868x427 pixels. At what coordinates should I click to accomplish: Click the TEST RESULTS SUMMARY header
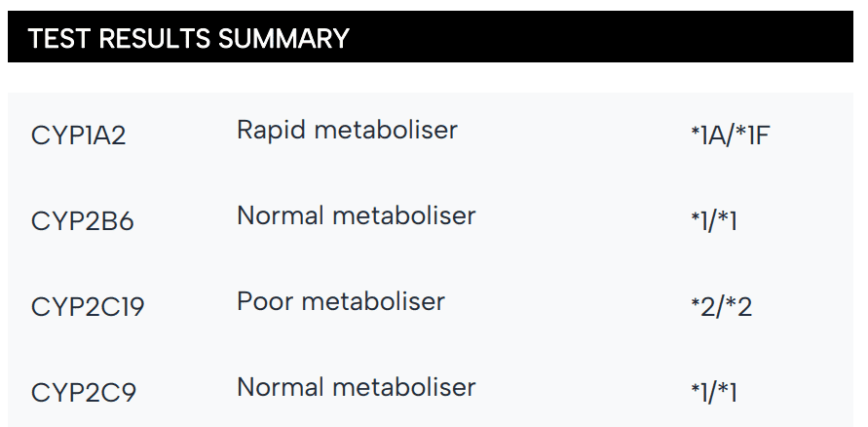(188, 39)
